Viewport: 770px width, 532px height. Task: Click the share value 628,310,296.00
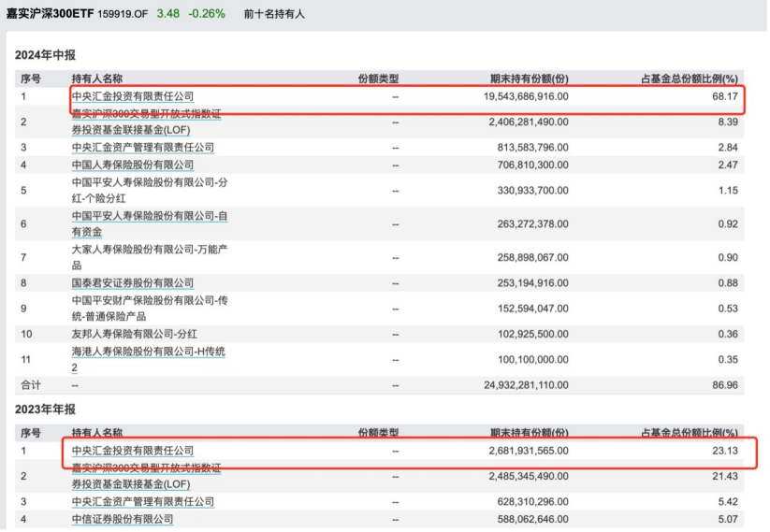[x=532, y=501]
